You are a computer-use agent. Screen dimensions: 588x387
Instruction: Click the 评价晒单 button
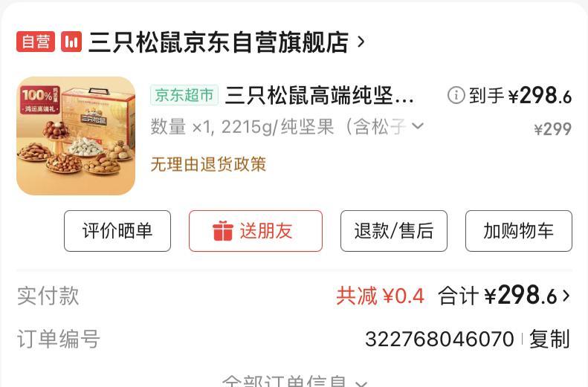117,231
